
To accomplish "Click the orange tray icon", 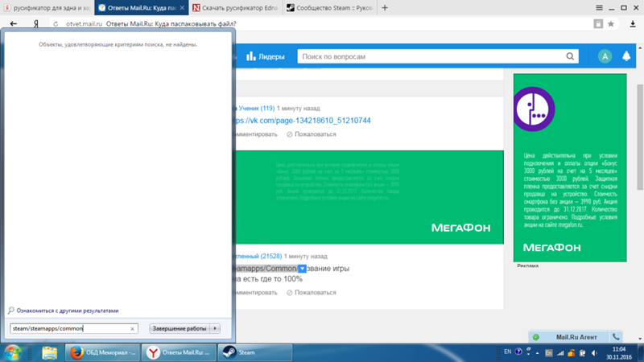I will pos(572,353).
